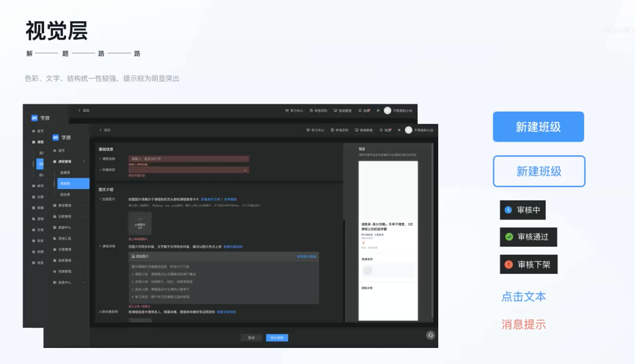Click the 学浪 logo in the front sidebar
Image resolution: width=635 pixels, height=364 pixels.
56,138
